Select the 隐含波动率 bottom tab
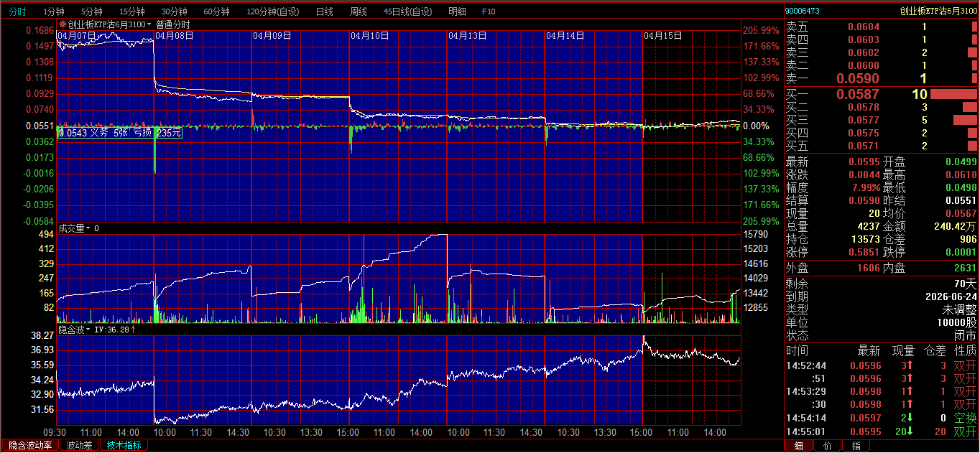980x453 pixels. pyautogui.click(x=29, y=445)
